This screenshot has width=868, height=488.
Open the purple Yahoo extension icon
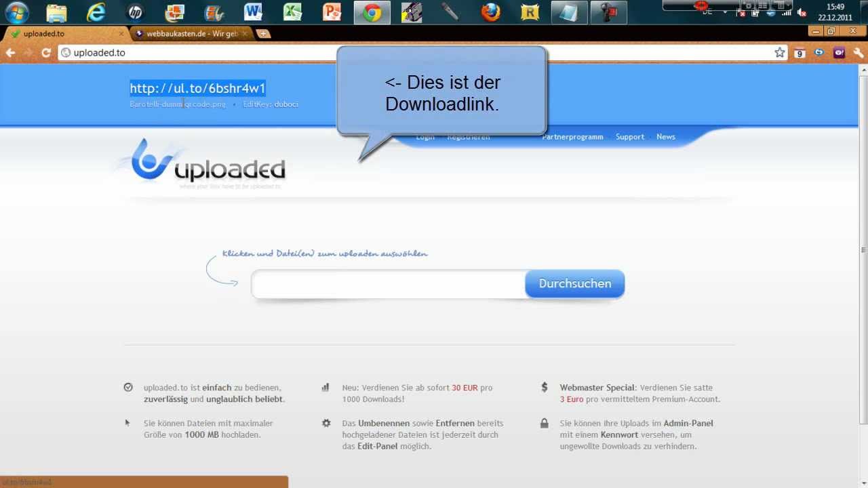840,52
